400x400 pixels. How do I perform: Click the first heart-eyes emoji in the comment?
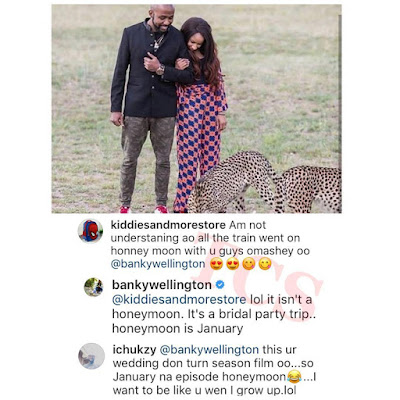[x=216, y=264]
